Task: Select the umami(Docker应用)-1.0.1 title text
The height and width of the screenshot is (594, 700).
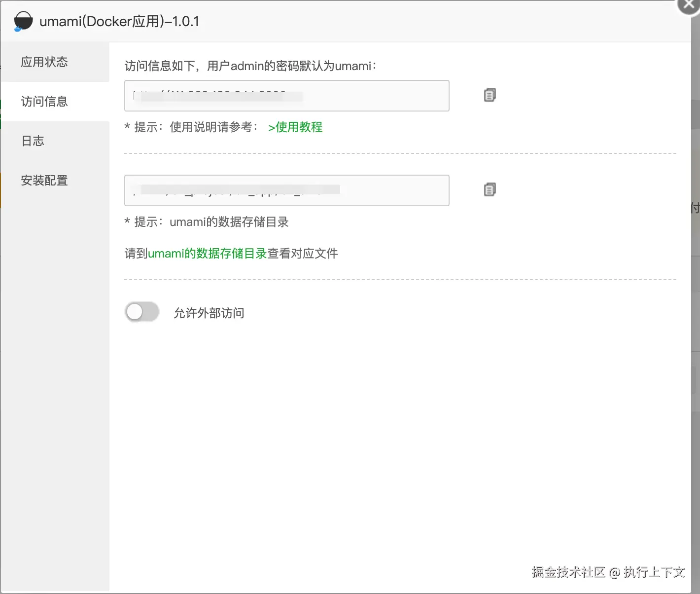Action: tap(119, 22)
